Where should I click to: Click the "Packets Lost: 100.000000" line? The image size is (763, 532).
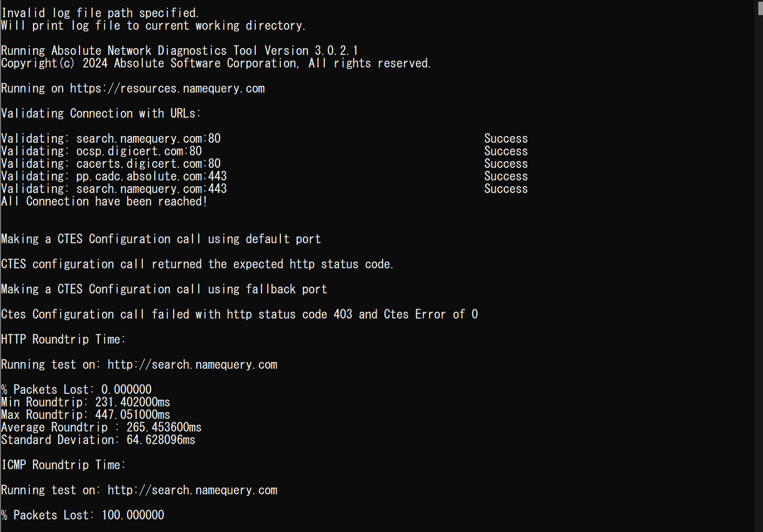83,515
